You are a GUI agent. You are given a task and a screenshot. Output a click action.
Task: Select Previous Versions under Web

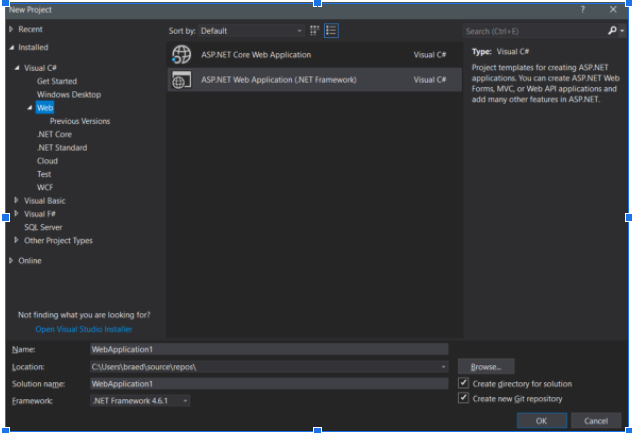(x=80, y=121)
